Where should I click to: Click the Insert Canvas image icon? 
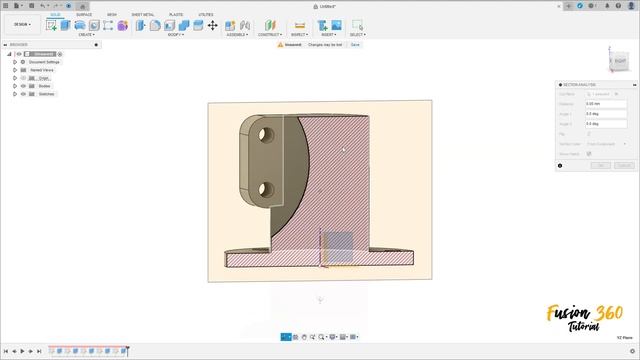click(336, 25)
